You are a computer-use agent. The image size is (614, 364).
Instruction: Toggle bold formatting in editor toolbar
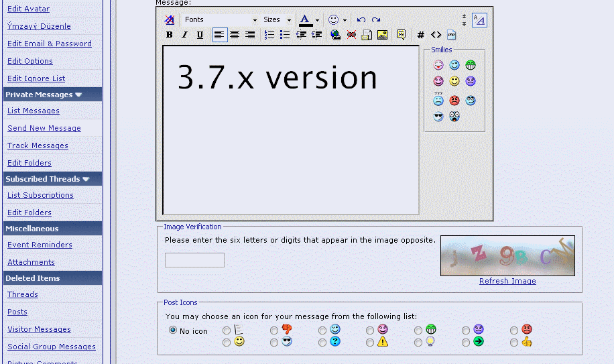pos(169,35)
